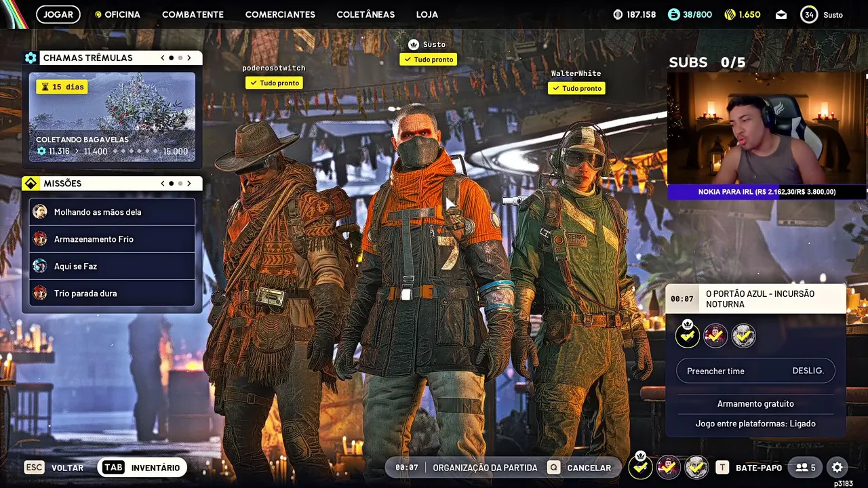Click the Missões header diamond icon

tap(31, 183)
